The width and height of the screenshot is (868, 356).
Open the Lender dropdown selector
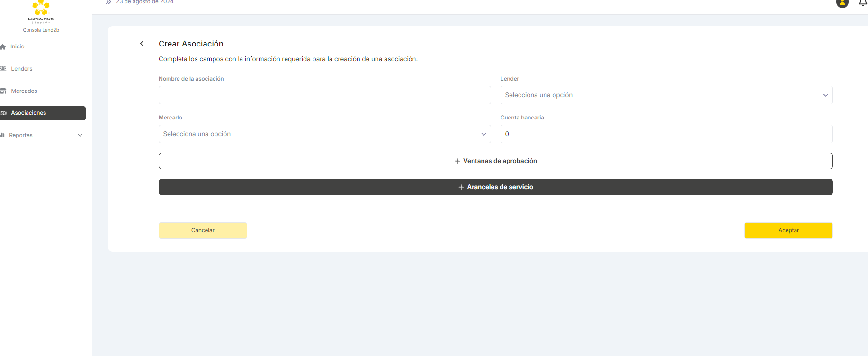click(666, 95)
